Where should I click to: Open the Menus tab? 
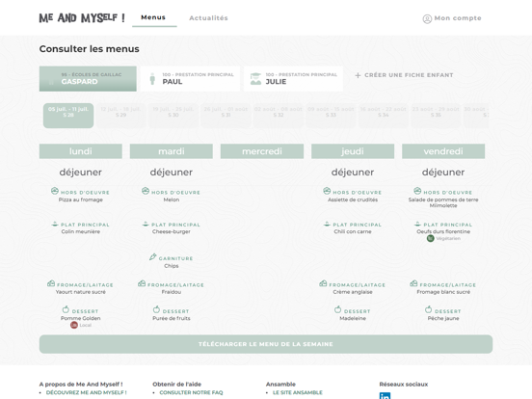(153, 17)
